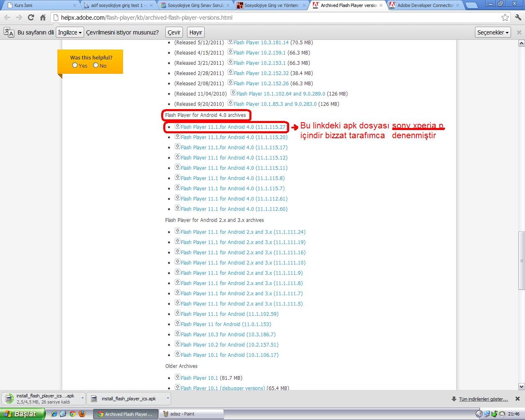The height and width of the screenshot is (420, 525).
Task: Close the Kurs İsmi tab
Action: click(75, 5)
